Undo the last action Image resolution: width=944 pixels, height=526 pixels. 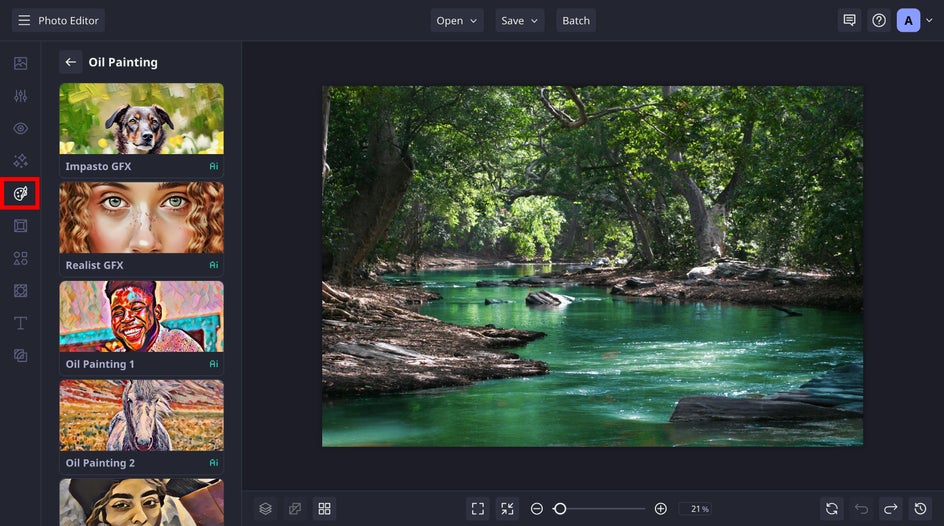click(862, 509)
